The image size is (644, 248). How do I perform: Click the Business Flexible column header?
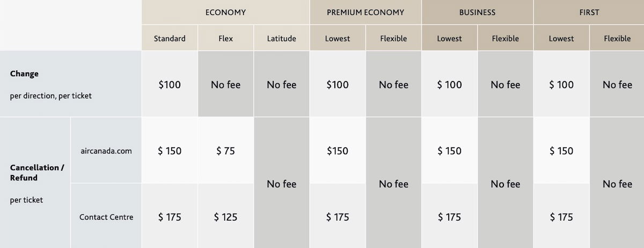pos(506,39)
